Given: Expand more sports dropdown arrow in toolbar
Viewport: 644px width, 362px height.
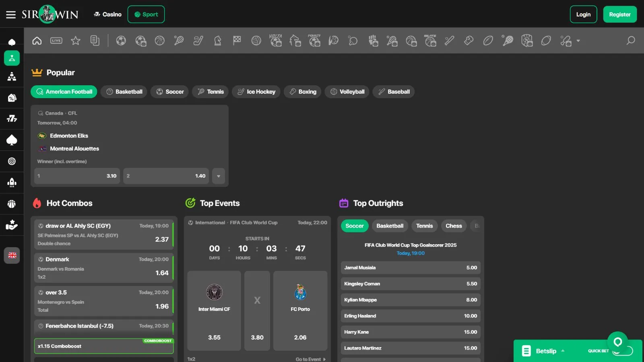Looking at the screenshot, I should (x=578, y=41).
